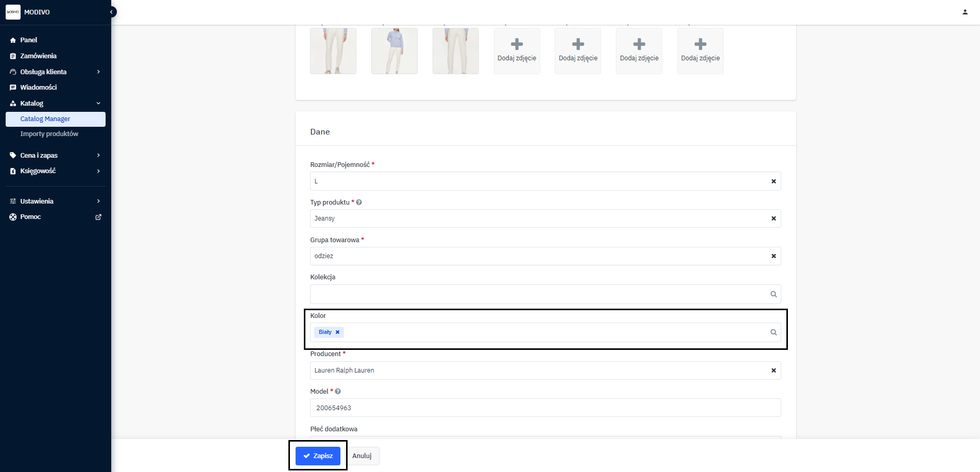This screenshot has width=980, height=472.
Task: Click into the Model number input field
Action: (x=545, y=408)
